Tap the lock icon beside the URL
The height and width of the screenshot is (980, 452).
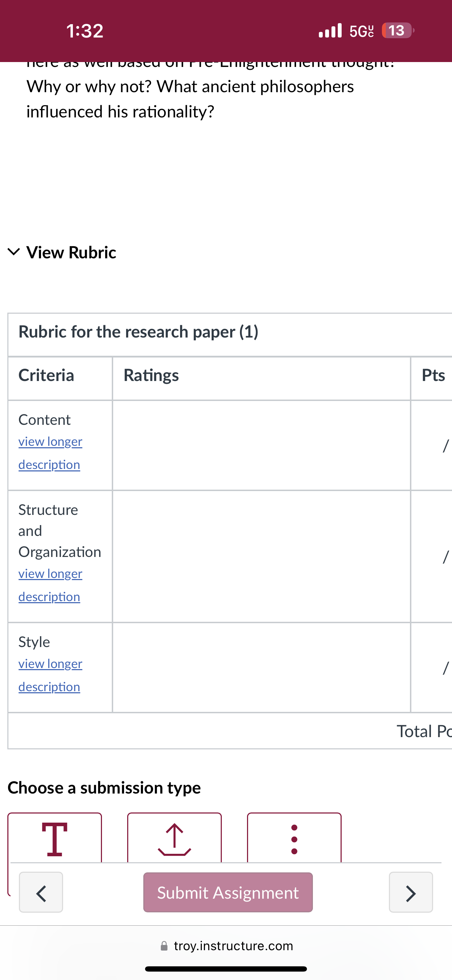click(164, 946)
